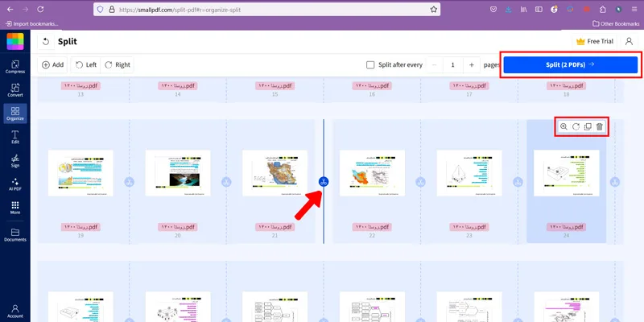Open Pocket icon in browser toolbar

pos(493,9)
